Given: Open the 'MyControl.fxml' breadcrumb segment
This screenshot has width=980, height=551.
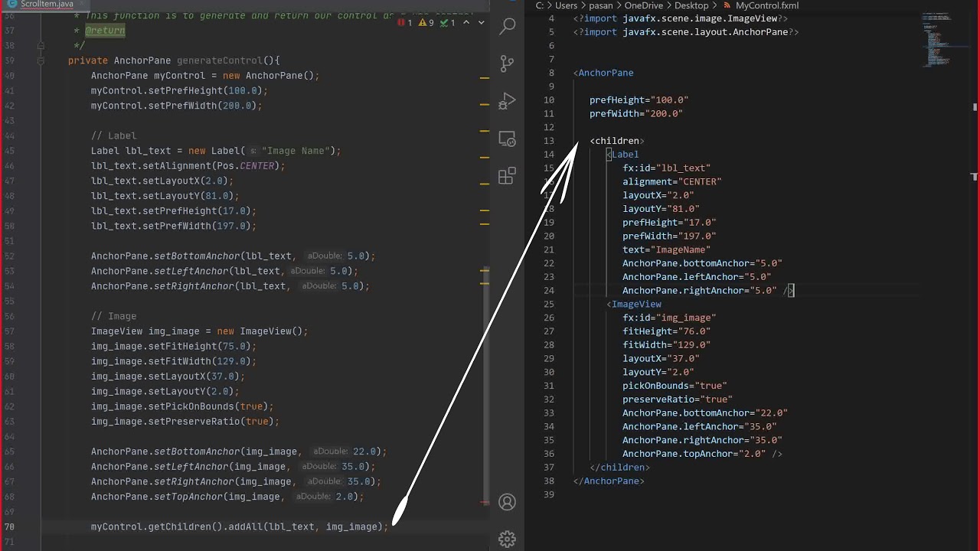Looking at the screenshot, I should click(x=767, y=5).
